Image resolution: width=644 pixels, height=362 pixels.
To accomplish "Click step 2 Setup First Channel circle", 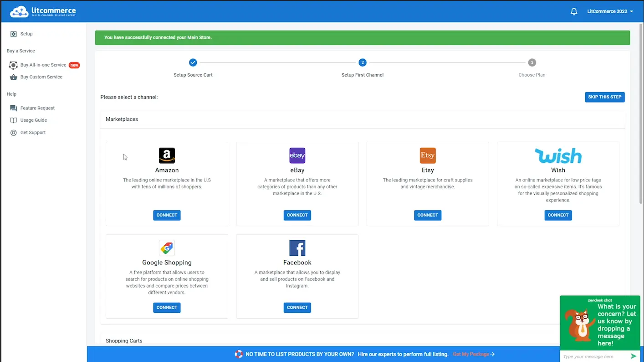I will 363,62.
